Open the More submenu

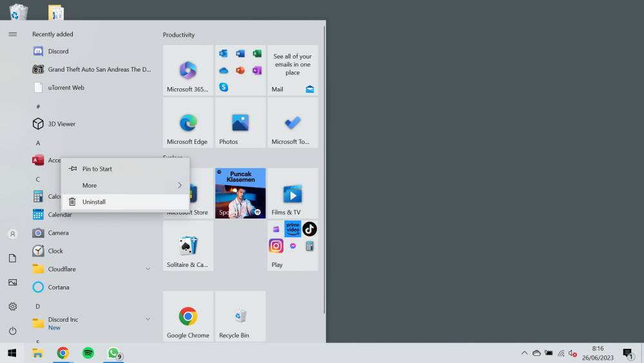[126, 186]
